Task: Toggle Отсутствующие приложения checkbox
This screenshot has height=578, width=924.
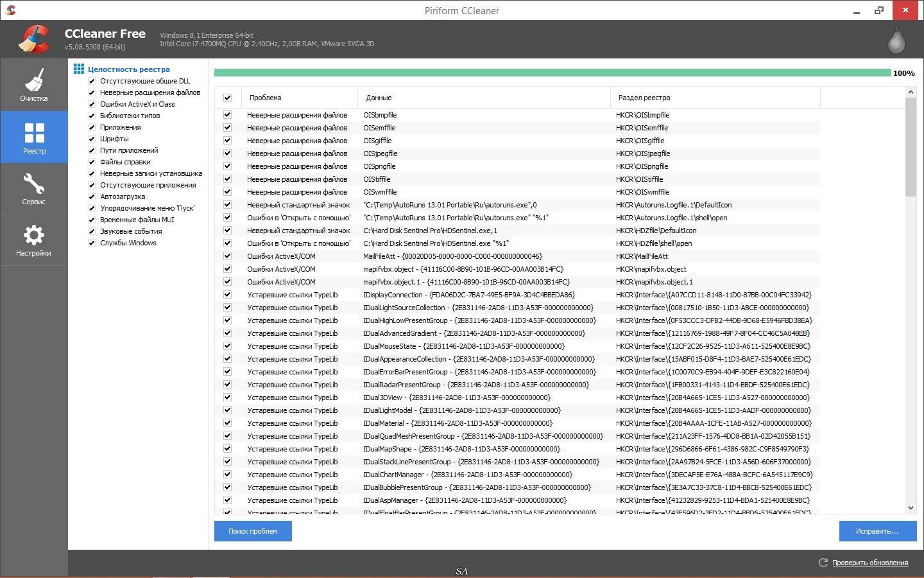Action: [92, 185]
